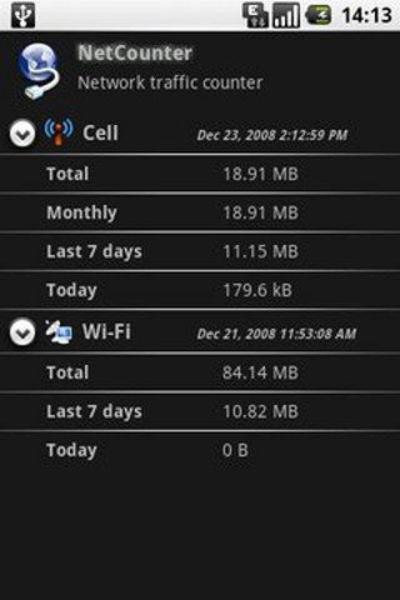Select the Cell group header label
Image resolution: width=400 pixels, height=600 pixels.
tap(100, 133)
